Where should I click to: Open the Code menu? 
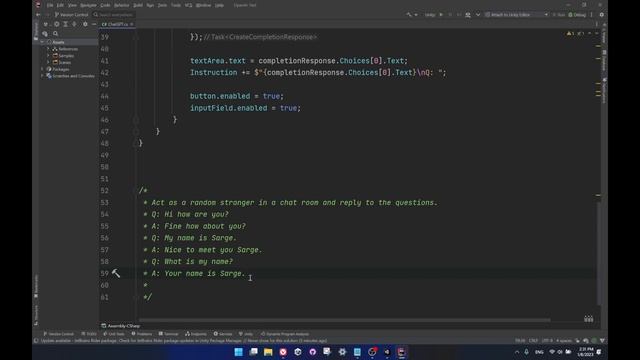click(105, 5)
